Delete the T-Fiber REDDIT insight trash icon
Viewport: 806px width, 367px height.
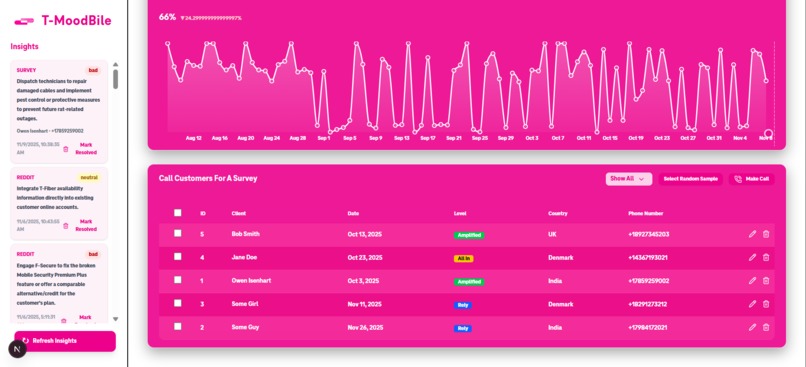pos(65,226)
